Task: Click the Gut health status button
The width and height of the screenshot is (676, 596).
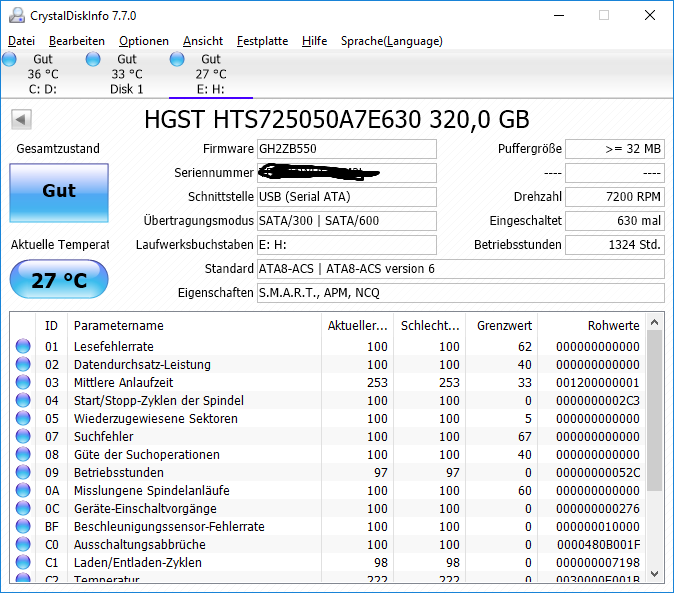Action: (59, 193)
